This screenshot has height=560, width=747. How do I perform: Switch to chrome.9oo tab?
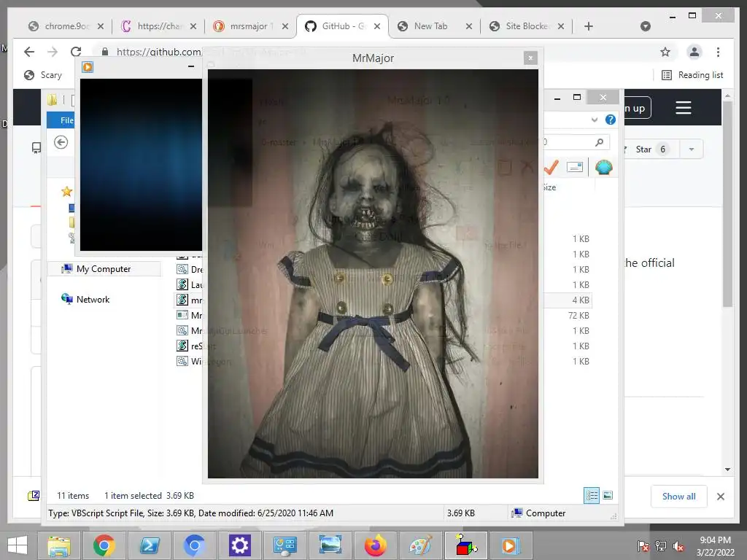(66, 26)
